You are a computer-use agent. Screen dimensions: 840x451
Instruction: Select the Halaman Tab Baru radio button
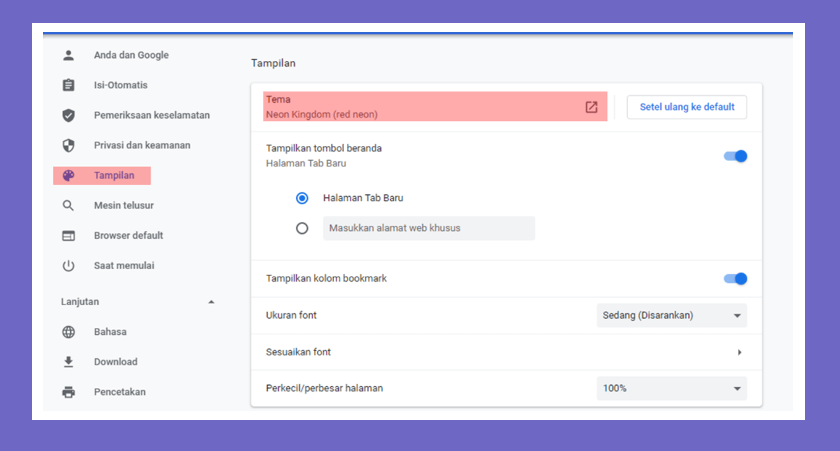302,198
